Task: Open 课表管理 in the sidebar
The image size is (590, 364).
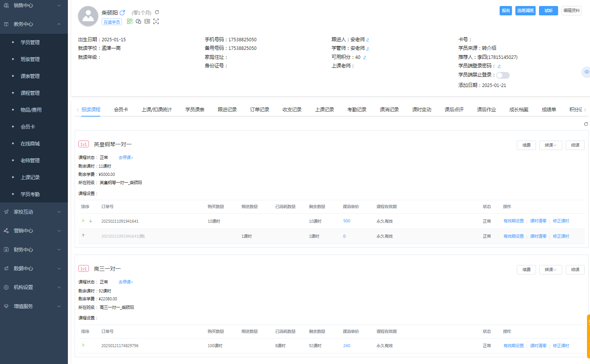Action: [30, 76]
